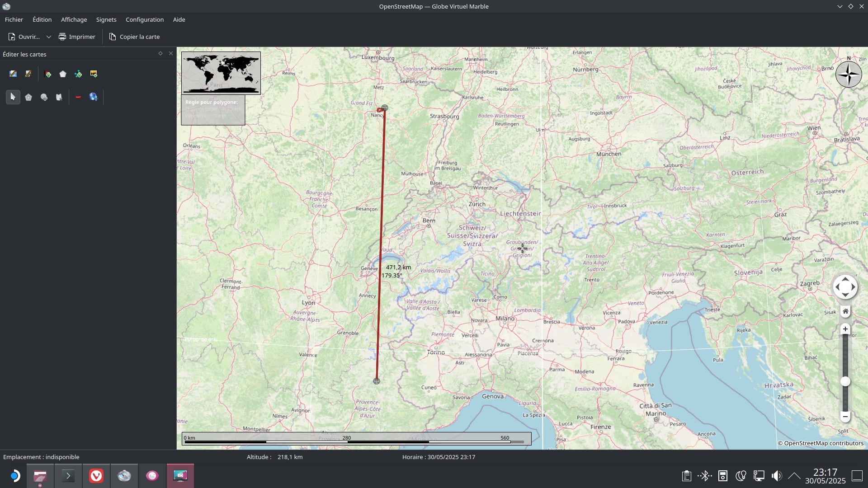
Task: Click the Zürich city label
Action: click(477, 204)
